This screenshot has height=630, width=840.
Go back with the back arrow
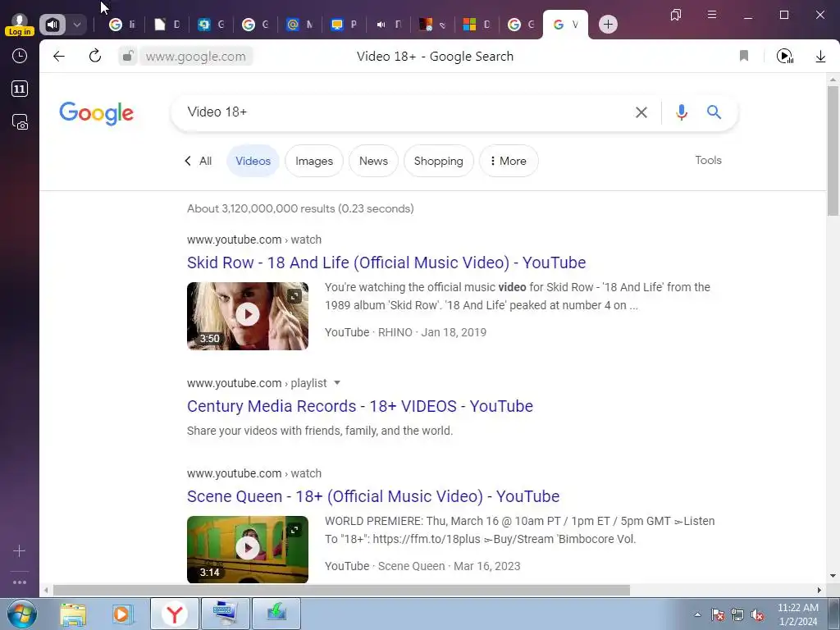click(x=59, y=56)
